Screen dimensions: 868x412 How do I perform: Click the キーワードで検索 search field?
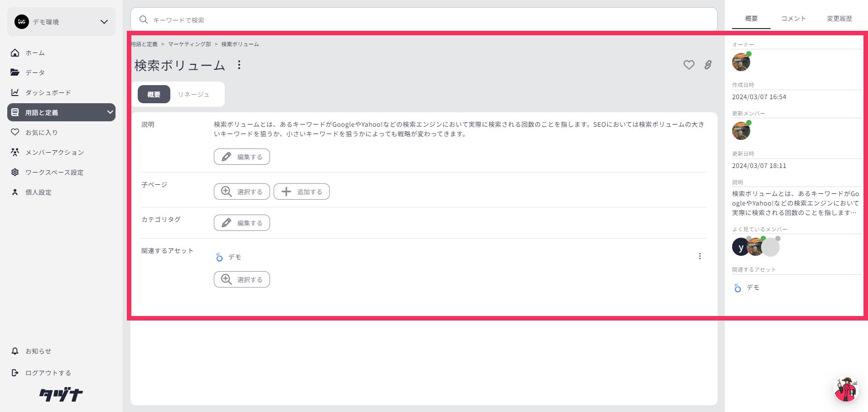point(424,20)
